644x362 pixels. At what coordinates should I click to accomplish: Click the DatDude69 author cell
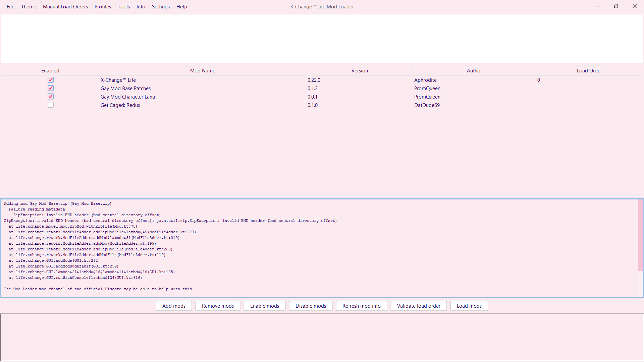point(427,105)
